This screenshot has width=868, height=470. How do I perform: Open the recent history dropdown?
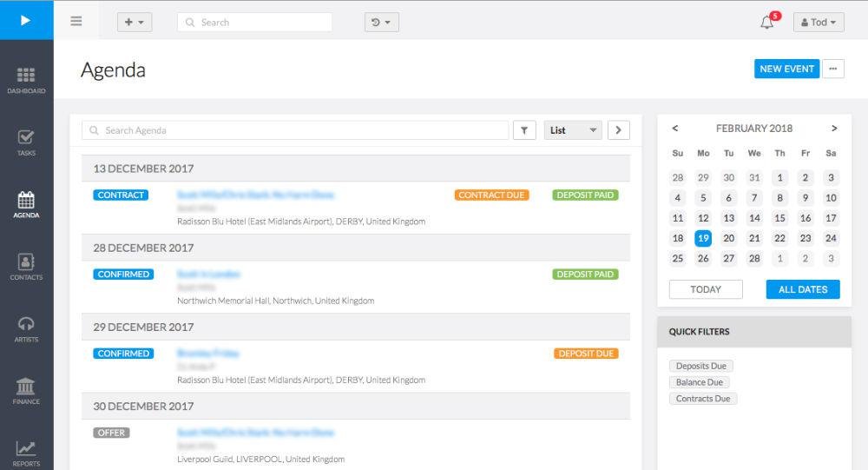[x=381, y=23]
